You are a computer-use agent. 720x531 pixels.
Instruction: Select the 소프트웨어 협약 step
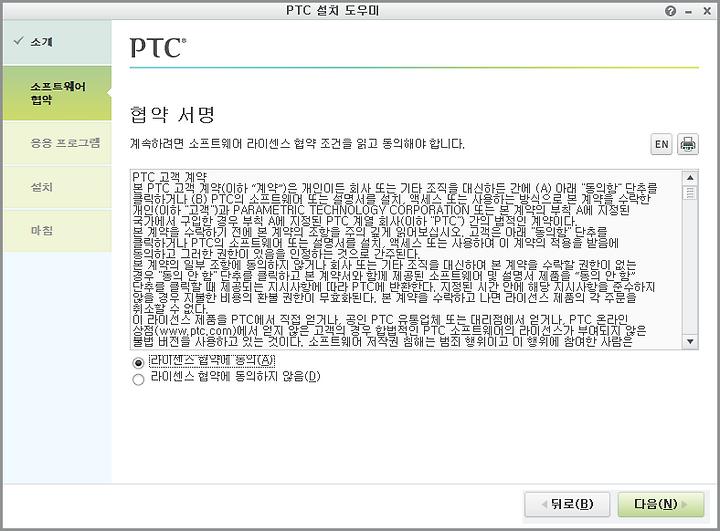[57, 93]
